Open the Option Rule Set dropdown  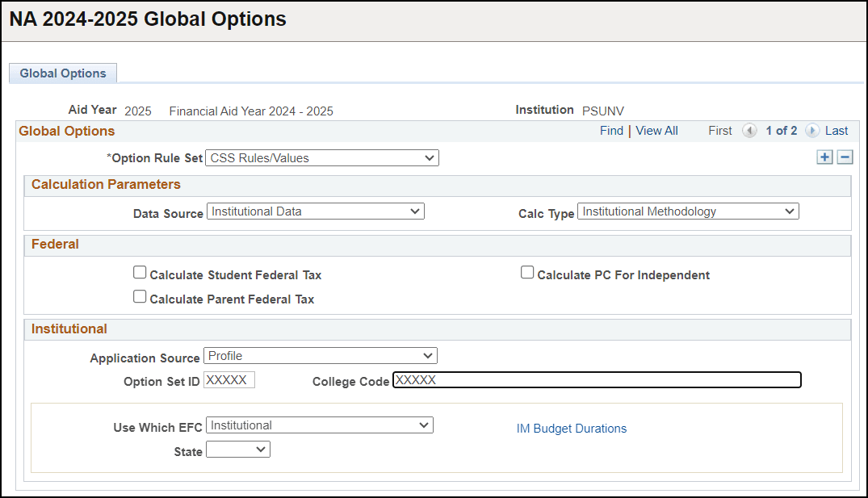428,157
